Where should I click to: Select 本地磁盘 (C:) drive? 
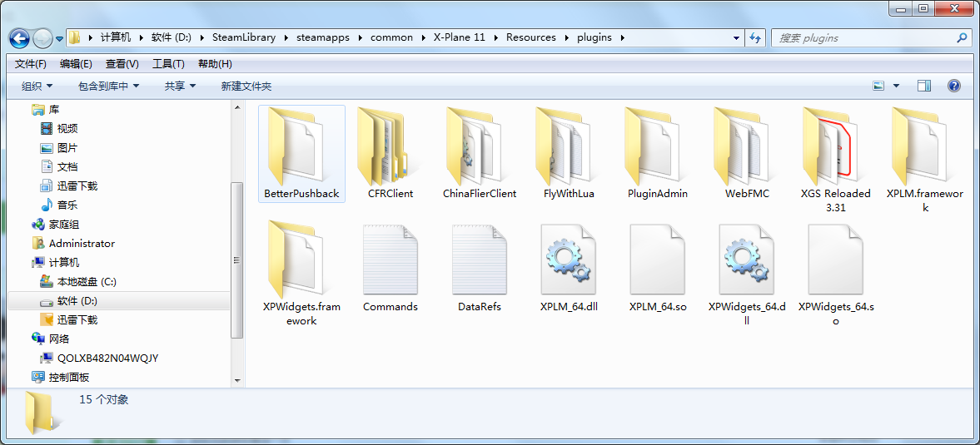(78, 282)
